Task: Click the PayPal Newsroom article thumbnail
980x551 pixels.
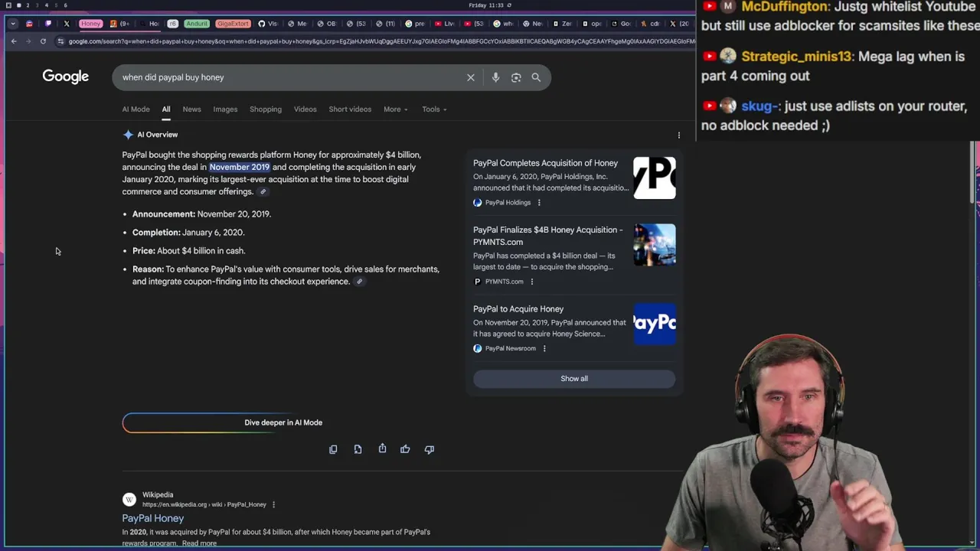Action: pos(655,324)
